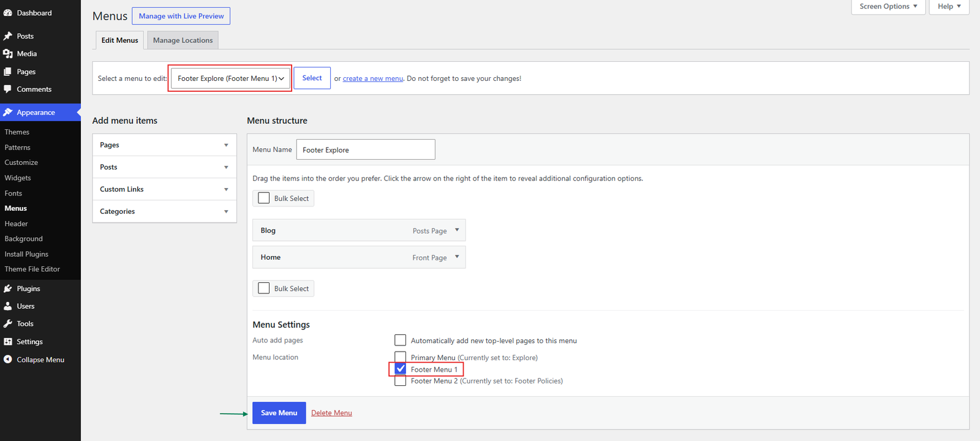This screenshot has width=980, height=441.
Task: Open the Help dropdown tab
Action: click(949, 7)
